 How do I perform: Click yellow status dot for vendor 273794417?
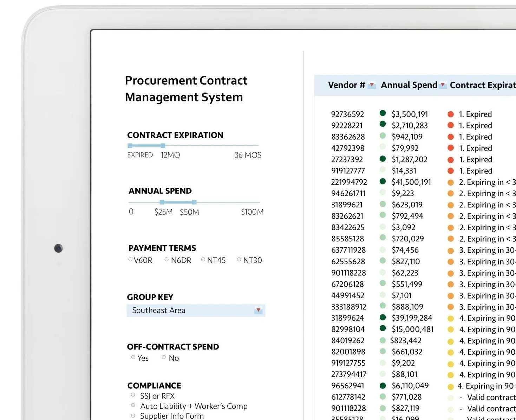pyautogui.click(x=451, y=375)
